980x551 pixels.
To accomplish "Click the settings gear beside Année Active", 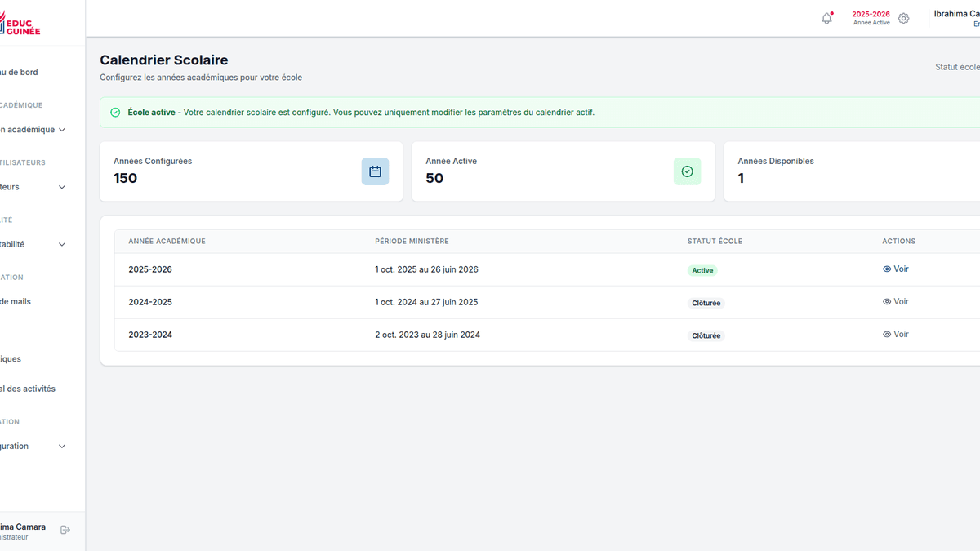I will click(903, 18).
